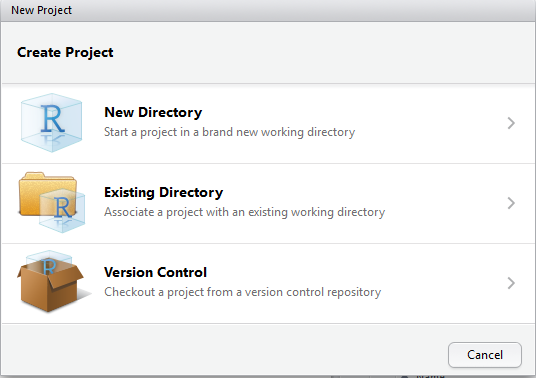The width and height of the screenshot is (536, 378).
Task: Expand New Directory using its right chevron
Action: coord(511,123)
